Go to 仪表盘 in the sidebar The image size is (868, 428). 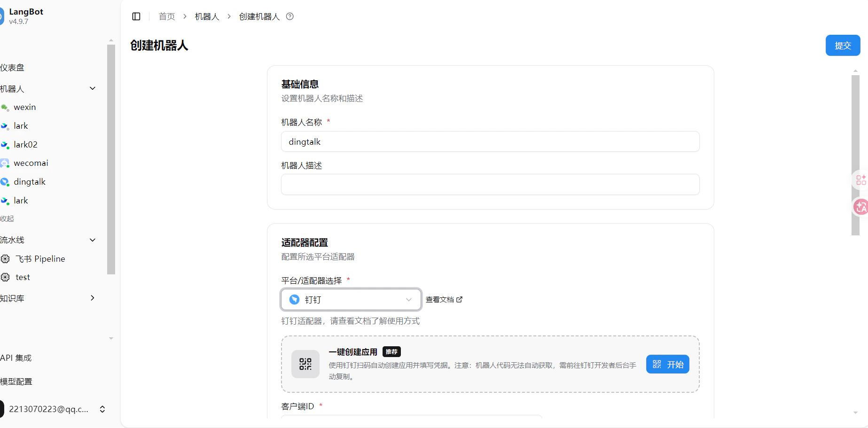pyautogui.click(x=12, y=68)
